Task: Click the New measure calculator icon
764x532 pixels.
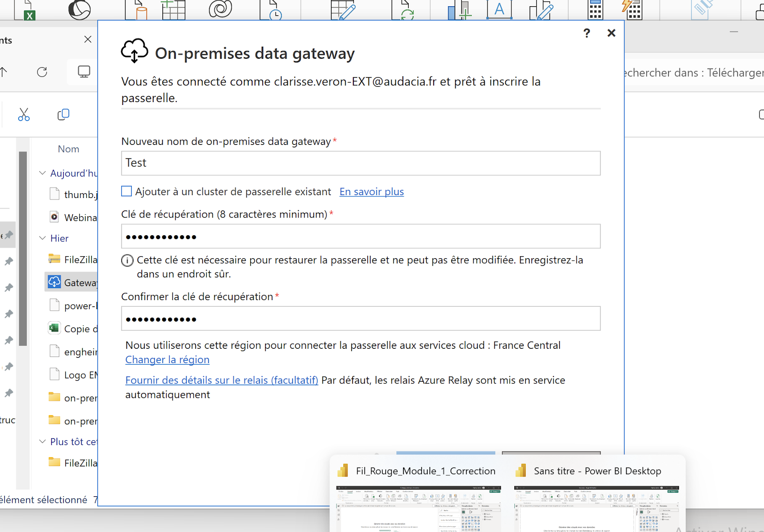Action: coord(595,10)
